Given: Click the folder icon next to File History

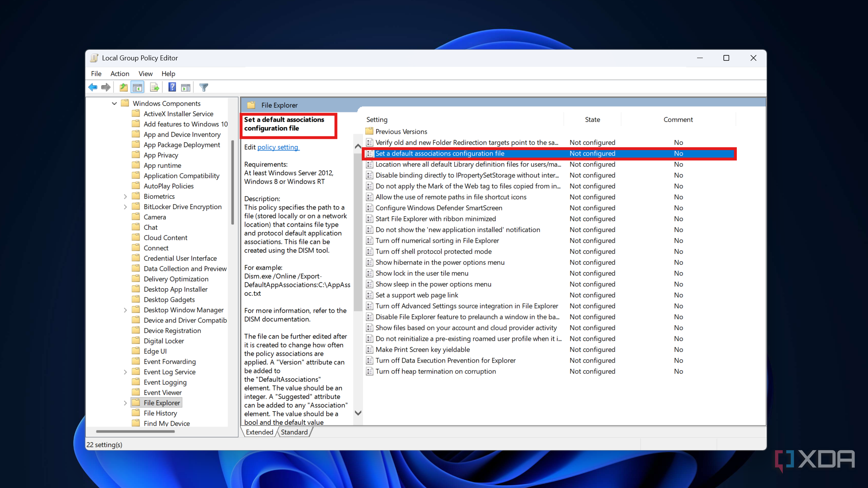Looking at the screenshot, I should 136,413.
